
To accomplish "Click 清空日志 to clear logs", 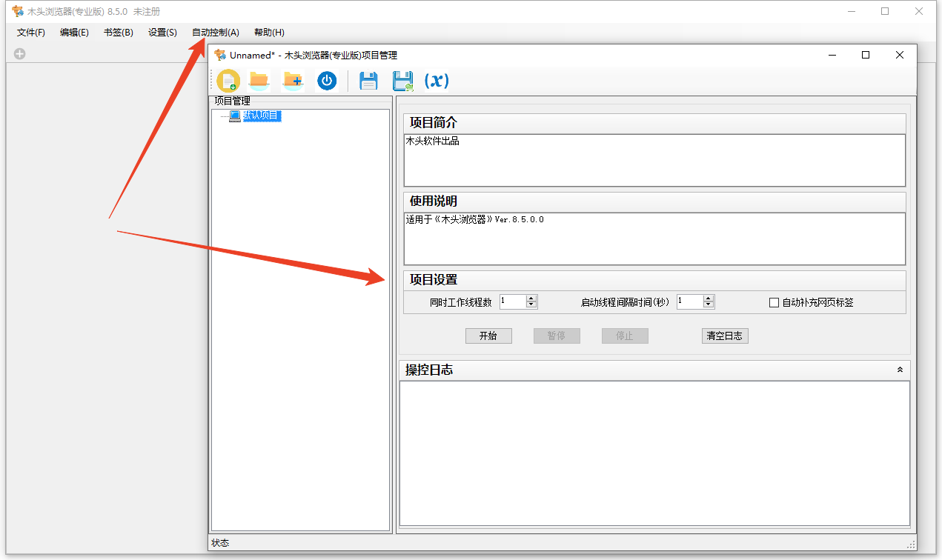I will pyautogui.click(x=724, y=336).
